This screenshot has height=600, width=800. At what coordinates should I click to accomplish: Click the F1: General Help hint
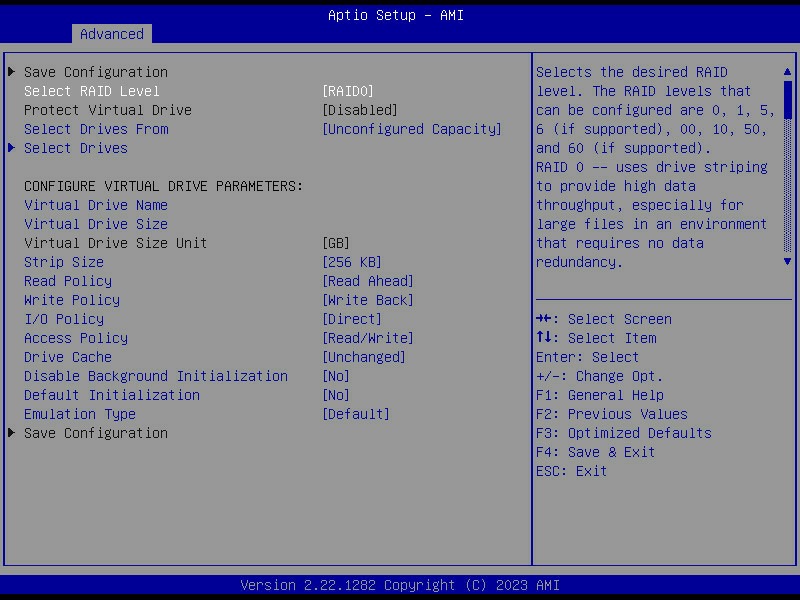pyautogui.click(x=600, y=395)
